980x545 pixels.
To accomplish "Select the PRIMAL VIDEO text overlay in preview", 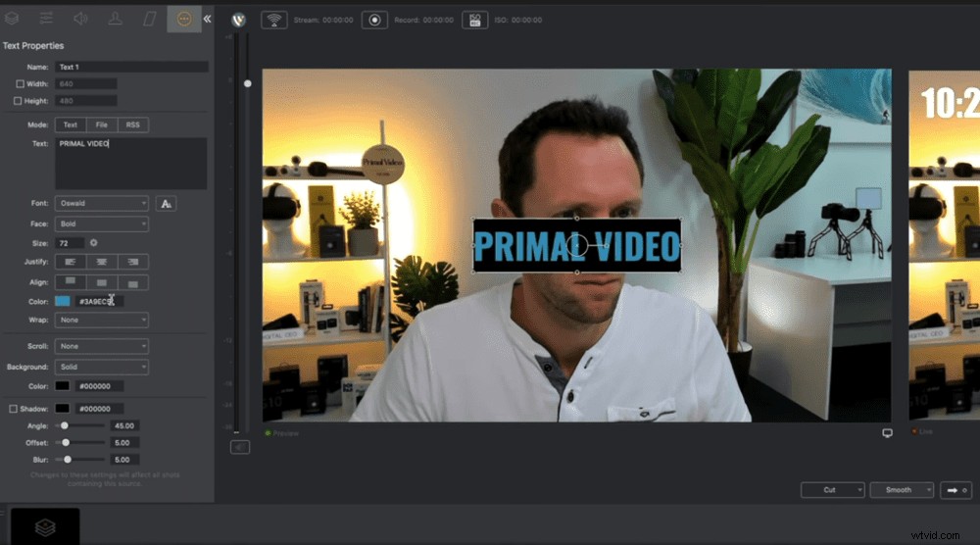I will point(577,246).
